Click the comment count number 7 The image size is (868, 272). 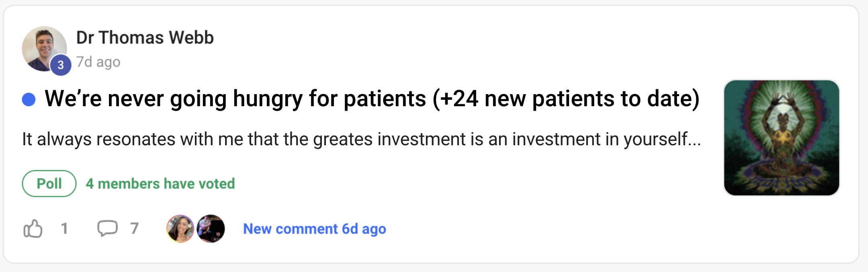[134, 229]
